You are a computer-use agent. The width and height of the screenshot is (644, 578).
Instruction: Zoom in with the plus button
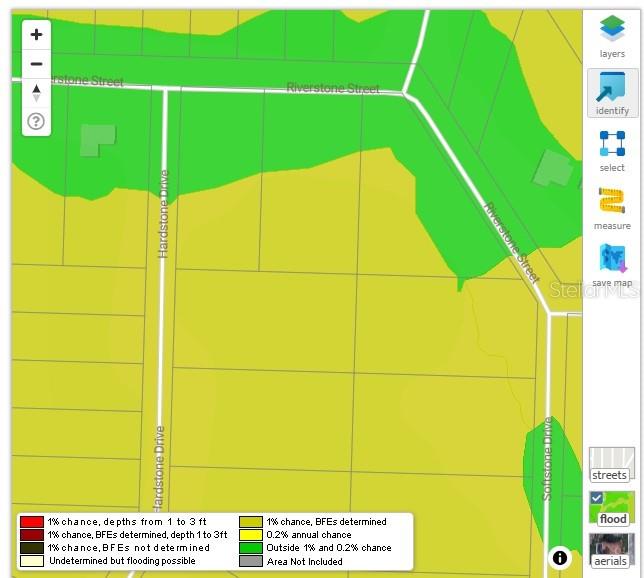tap(37, 35)
